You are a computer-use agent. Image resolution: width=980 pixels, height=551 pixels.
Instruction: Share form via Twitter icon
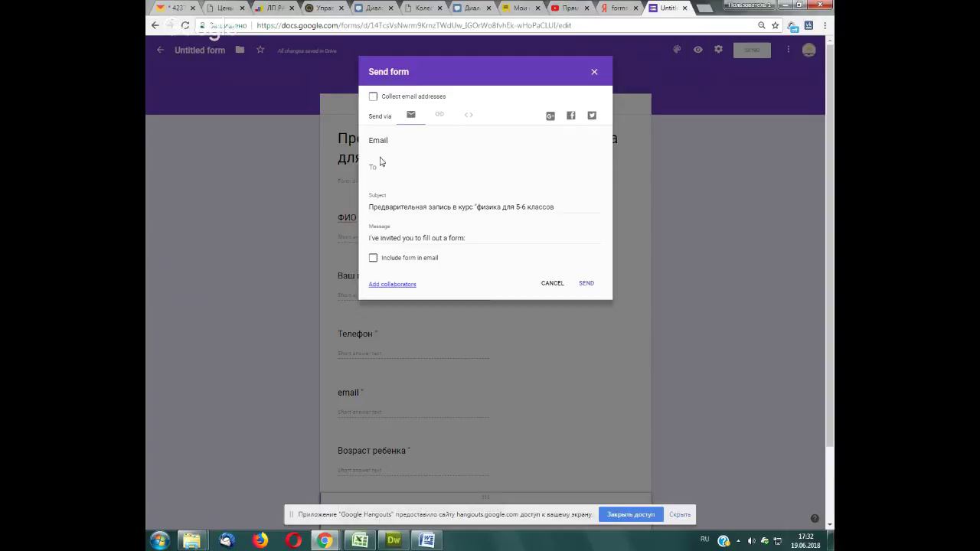tap(592, 116)
